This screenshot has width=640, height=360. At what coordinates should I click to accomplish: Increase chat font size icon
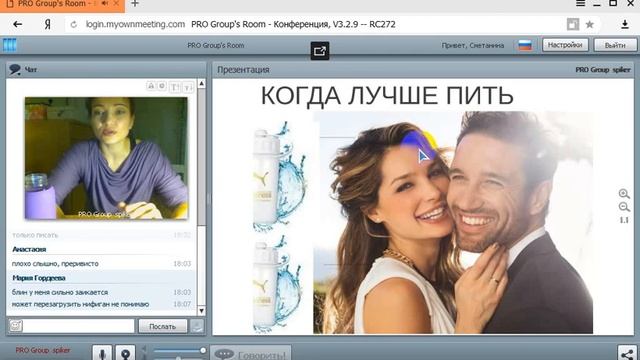[x=174, y=87]
